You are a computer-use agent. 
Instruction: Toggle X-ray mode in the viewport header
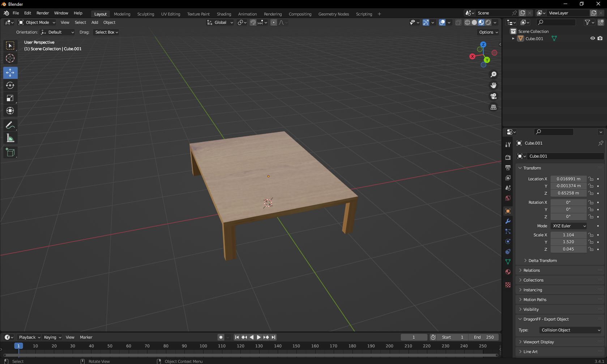458,22
